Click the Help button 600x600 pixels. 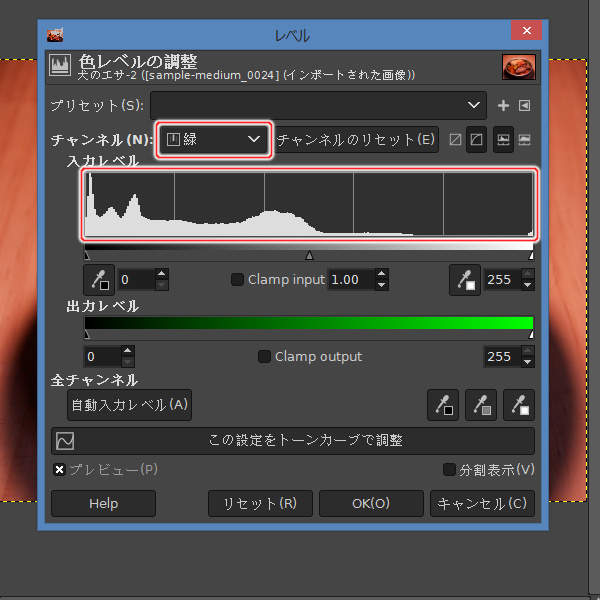coord(103,504)
